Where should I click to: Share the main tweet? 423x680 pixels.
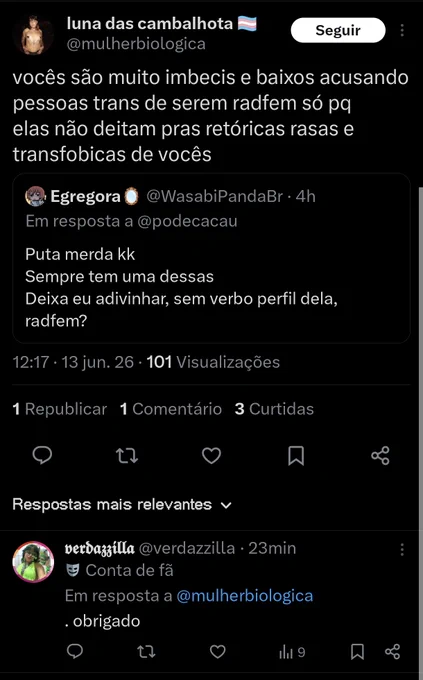click(380, 455)
